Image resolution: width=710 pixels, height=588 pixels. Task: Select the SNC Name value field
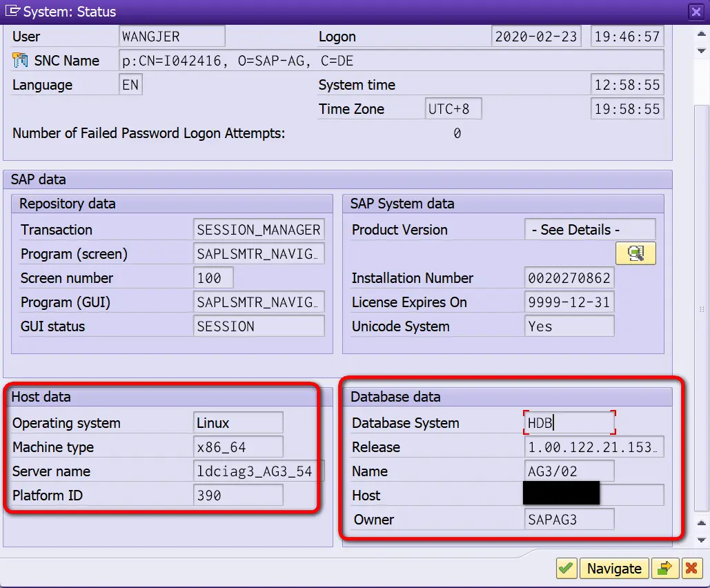(392, 60)
